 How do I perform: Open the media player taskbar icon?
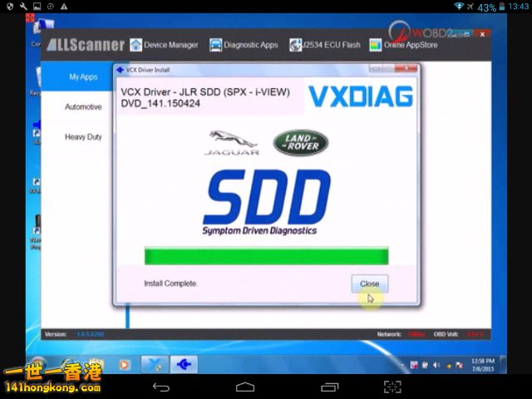click(124, 365)
